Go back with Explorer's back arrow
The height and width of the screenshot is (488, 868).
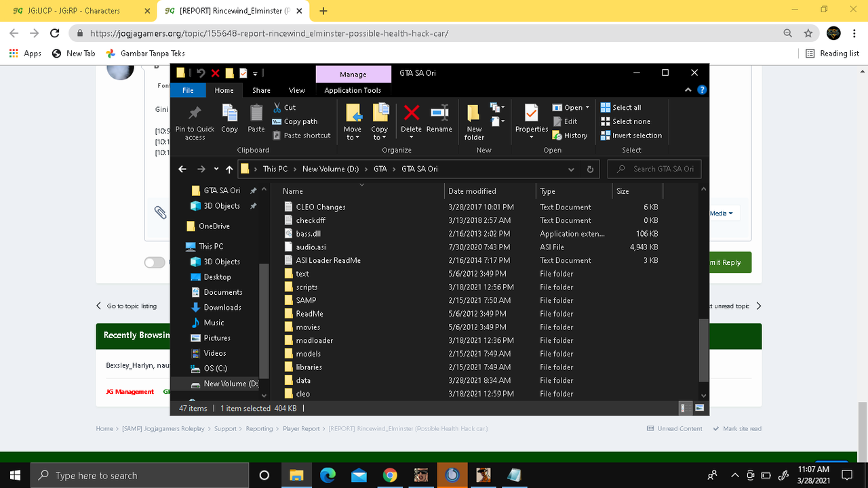click(182, 169)
